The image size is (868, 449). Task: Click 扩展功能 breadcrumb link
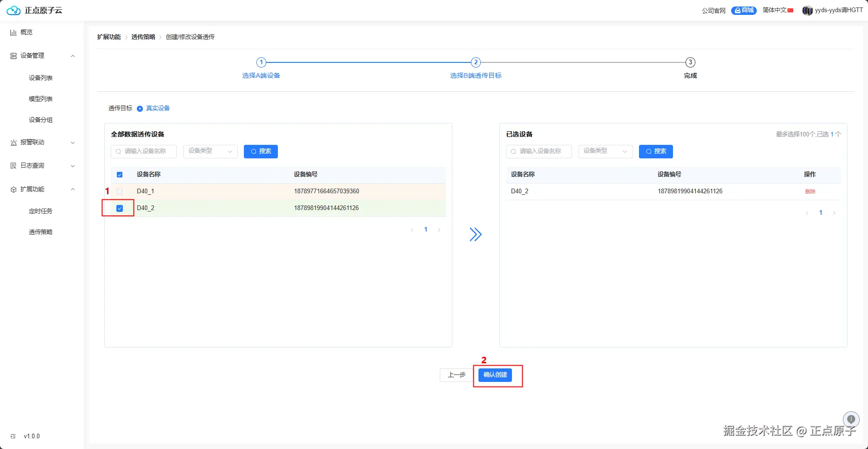click(109, 37)
